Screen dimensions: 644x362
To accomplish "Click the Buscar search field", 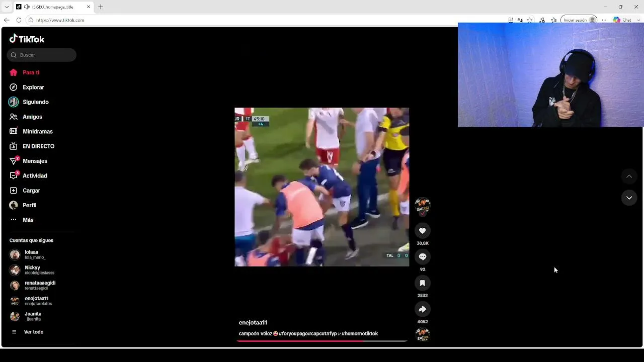I will (x=42, y=55).
